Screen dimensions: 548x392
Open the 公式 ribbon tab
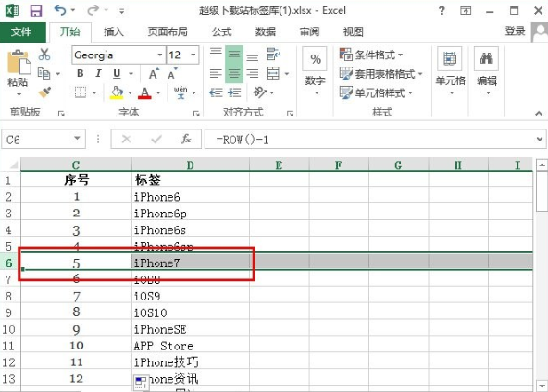click(221, 31)
